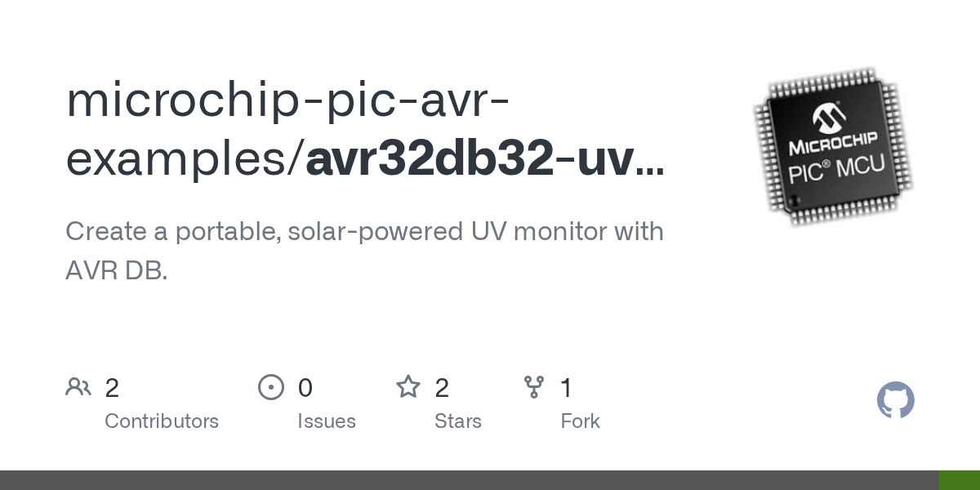This screenshot has width=980, height=490.
Task: Click the solar-powered UV monitor description text
Action: pyautogui.click(x=364, y=232)
